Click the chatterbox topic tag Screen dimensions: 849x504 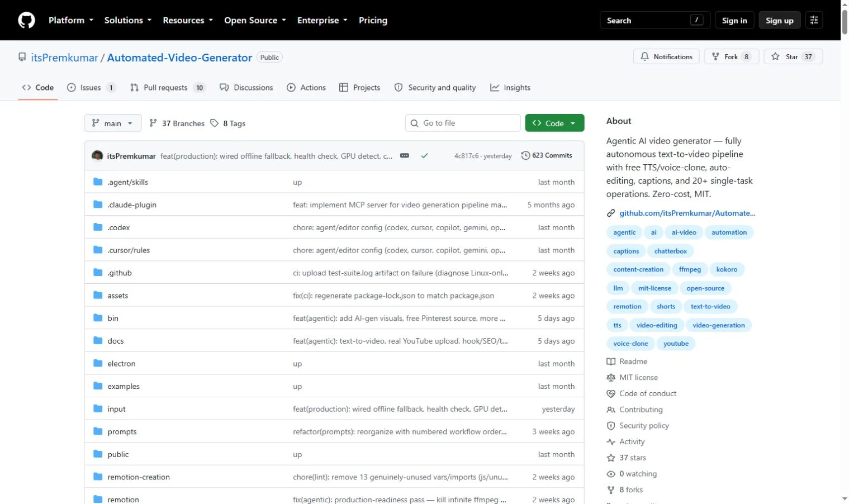tap(670, 251)
